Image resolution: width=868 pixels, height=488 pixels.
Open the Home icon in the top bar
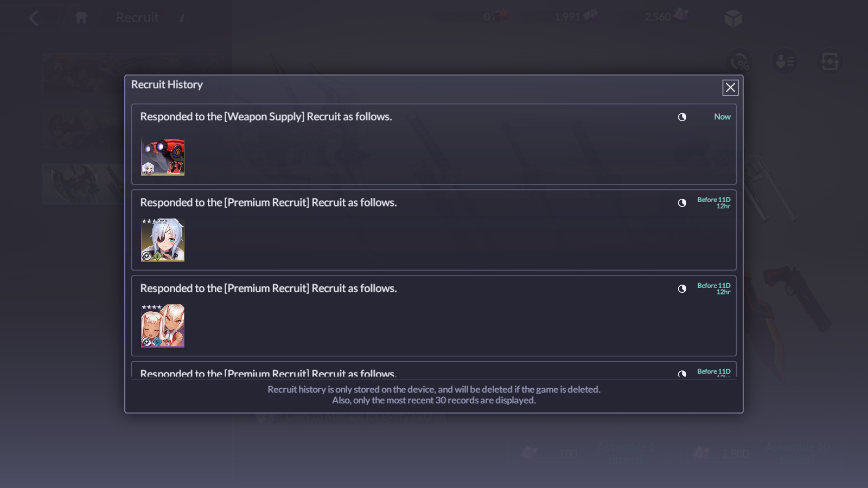(x=81, y=18)
